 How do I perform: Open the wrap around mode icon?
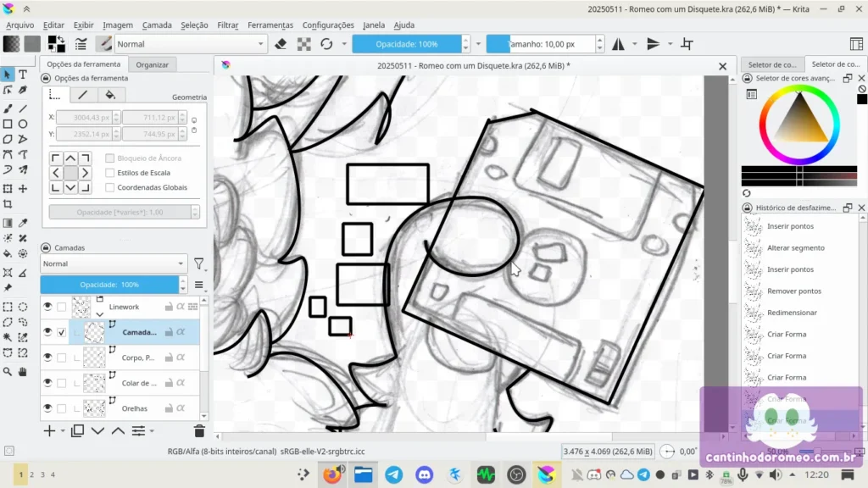[x=687, y=44]
